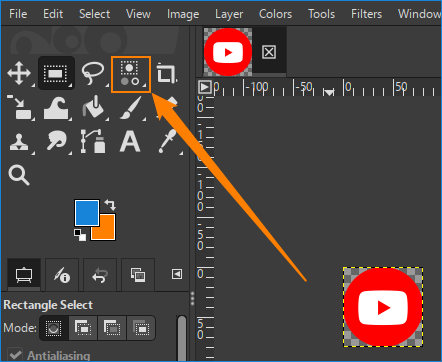Switch to the Device Status tab
This screenshot has height=362, width=442.
click(62, 275)
